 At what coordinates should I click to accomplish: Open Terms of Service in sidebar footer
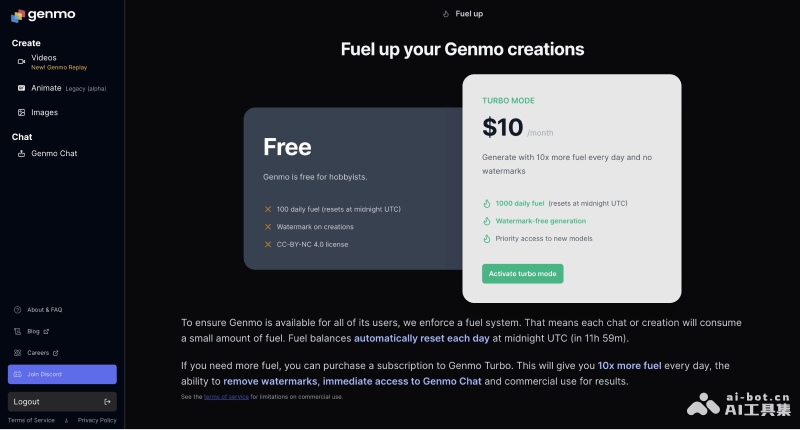(31, 420)
